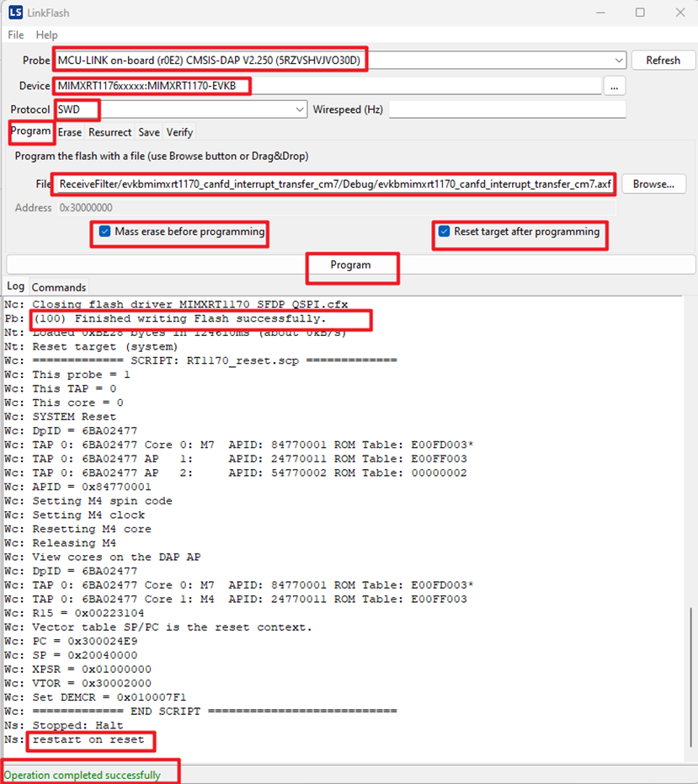Screen dimensions: 698x784
Task: Switch to the Erase tab
Action: tap(70, 132)
